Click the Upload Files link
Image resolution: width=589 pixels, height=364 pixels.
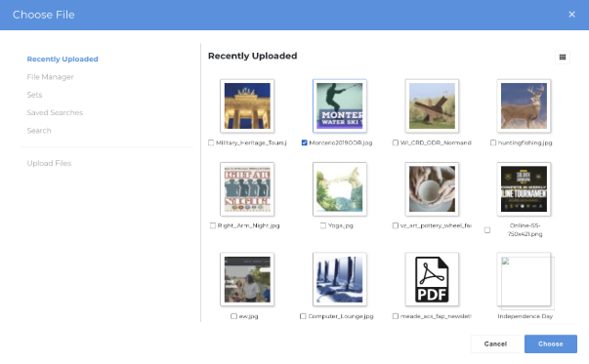(x=49, y=163)
